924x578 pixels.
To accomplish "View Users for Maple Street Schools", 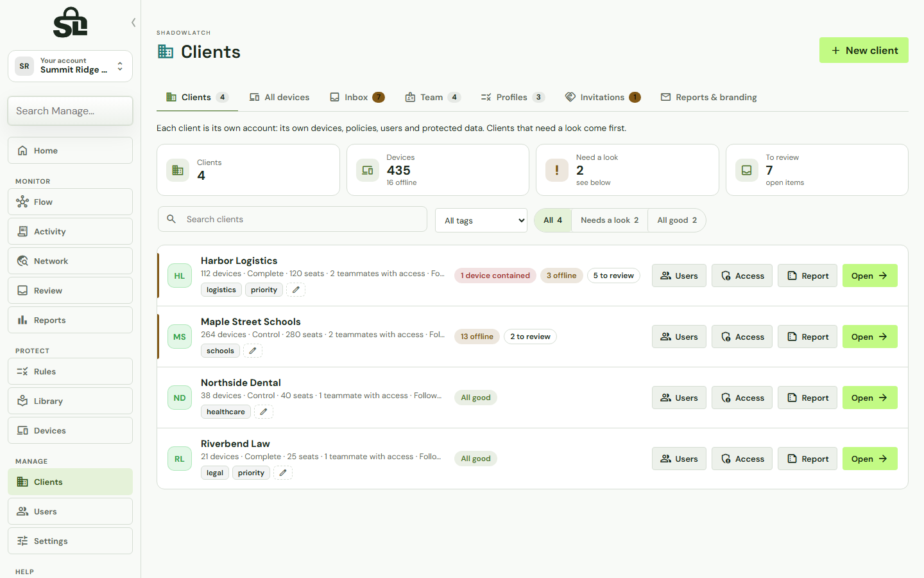I will pos(679,337).
